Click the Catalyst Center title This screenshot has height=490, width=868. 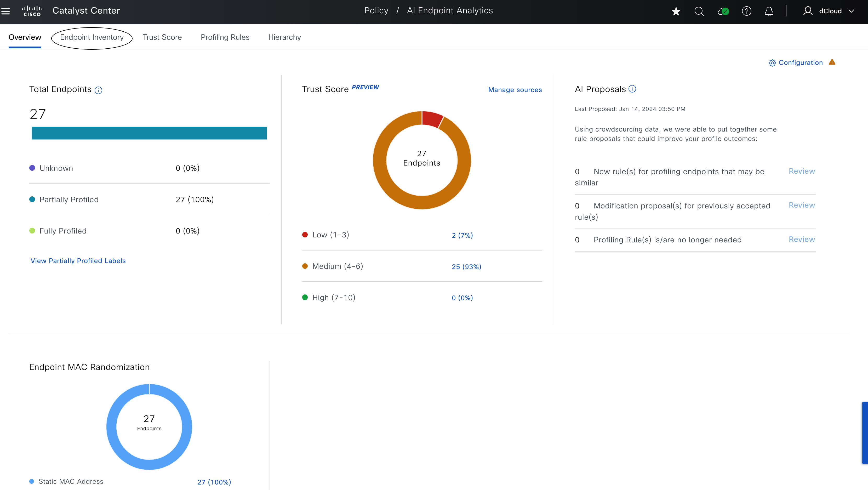point(86,11)
